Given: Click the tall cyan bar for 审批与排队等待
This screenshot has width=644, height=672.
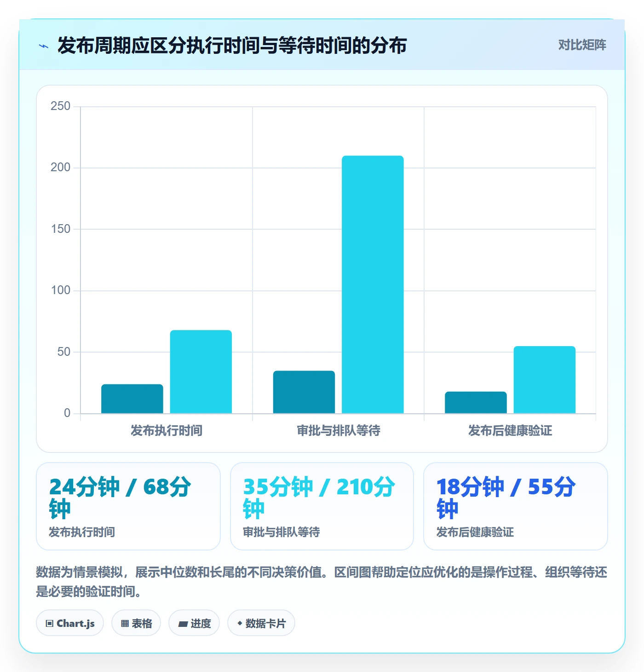Looking at the screenshot, I should click(373, 284).
